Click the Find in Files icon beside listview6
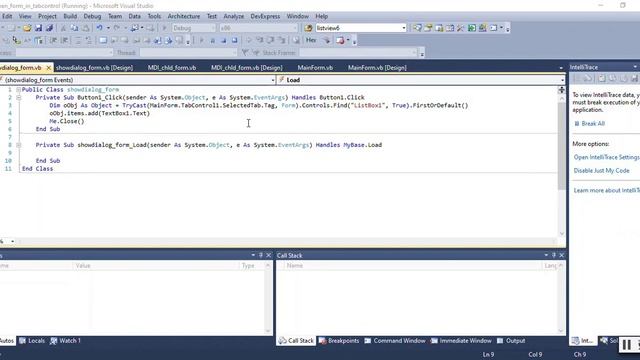 point(309,28)
